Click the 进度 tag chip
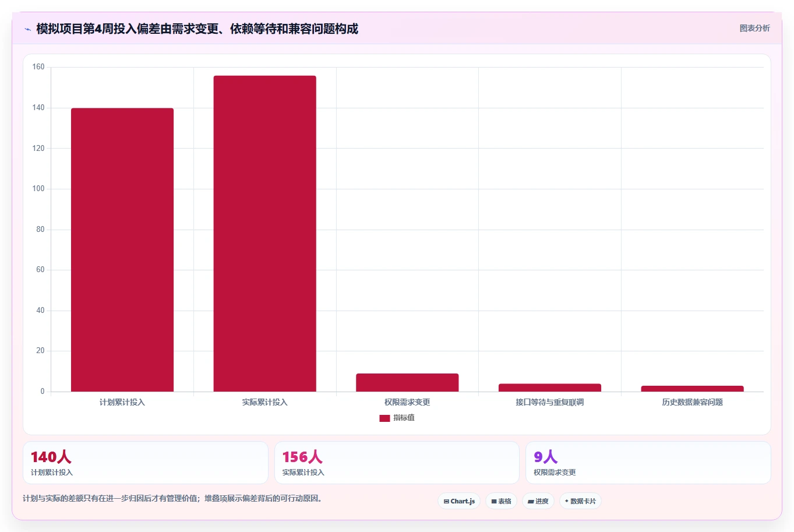The height and width of the screenshot is (532, 794). click(538, 501)
